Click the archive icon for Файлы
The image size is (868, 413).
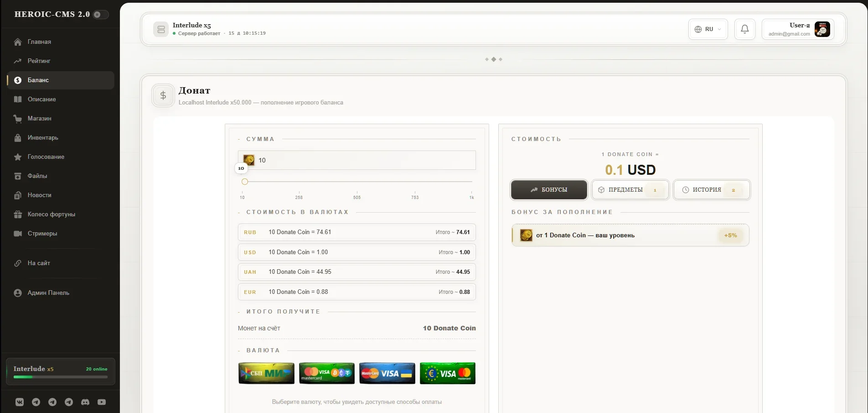tap(18, 176)
